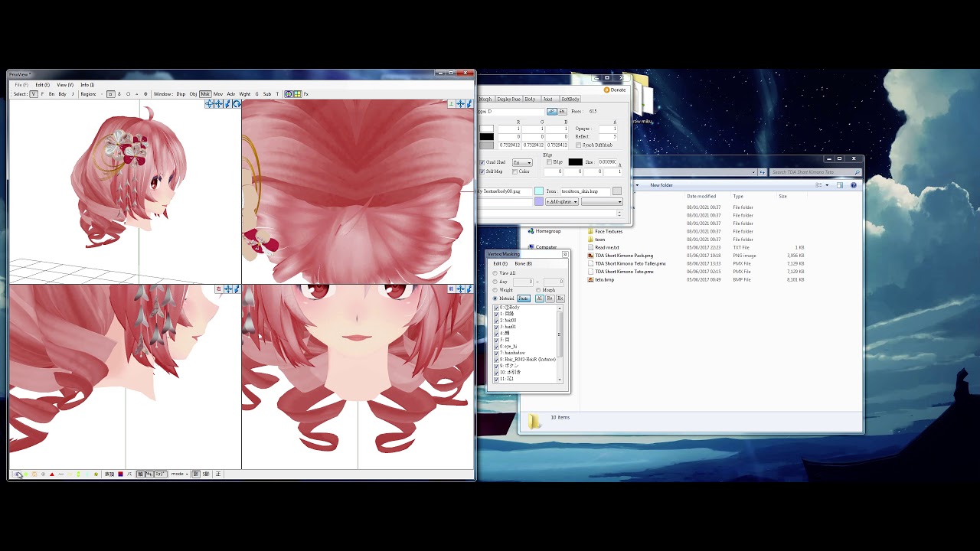980x551 pixels.
Task: Open Bone (B) menu in Vertex/Masking
Action: 524,263
